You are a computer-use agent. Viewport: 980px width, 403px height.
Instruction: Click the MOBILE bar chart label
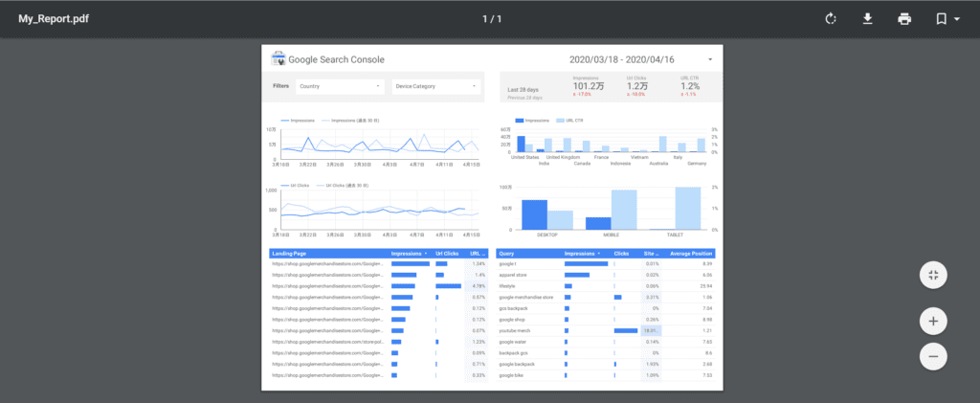[x=611, y=235]
